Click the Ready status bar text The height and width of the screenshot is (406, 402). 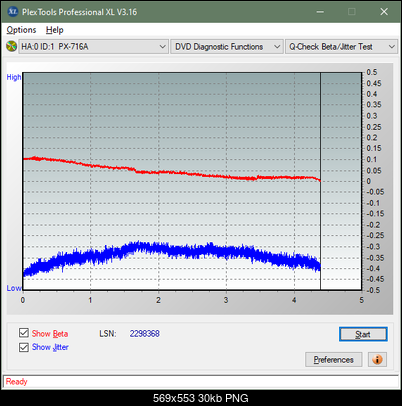tap(17, 382)
